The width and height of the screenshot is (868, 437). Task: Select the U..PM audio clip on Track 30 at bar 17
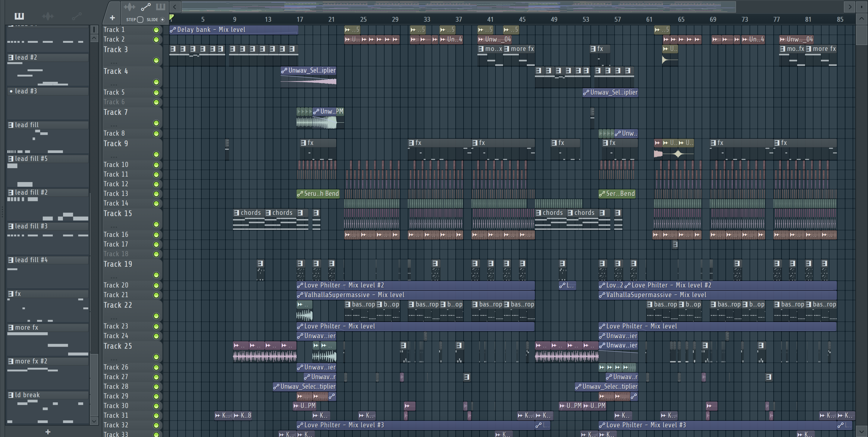pyautogui.click(x=304, y=406)
